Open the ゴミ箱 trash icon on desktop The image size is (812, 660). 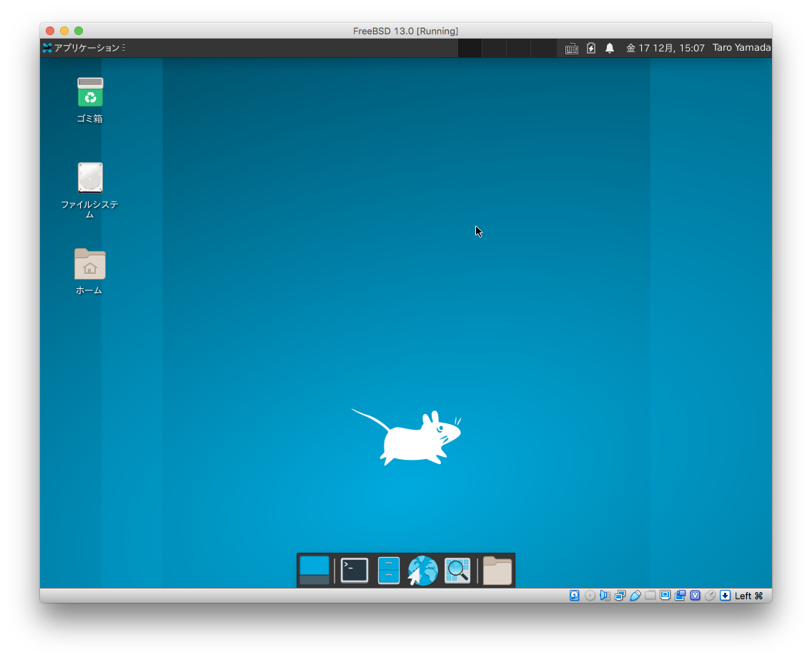(90, 94)
